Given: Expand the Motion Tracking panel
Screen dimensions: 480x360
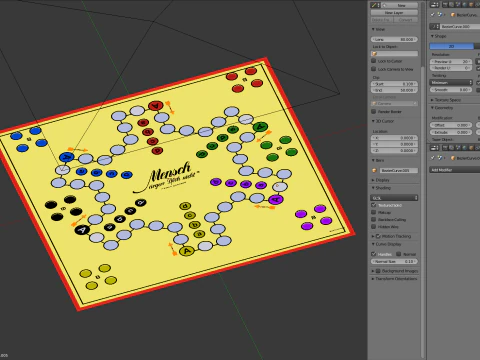Looking at the screenshot, I should [x=373, y=236].
